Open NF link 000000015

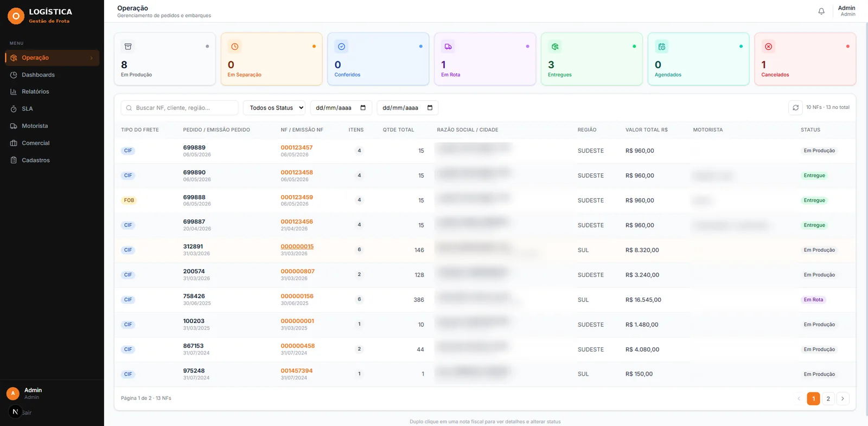pyautogui.click(x=297, y=247)
